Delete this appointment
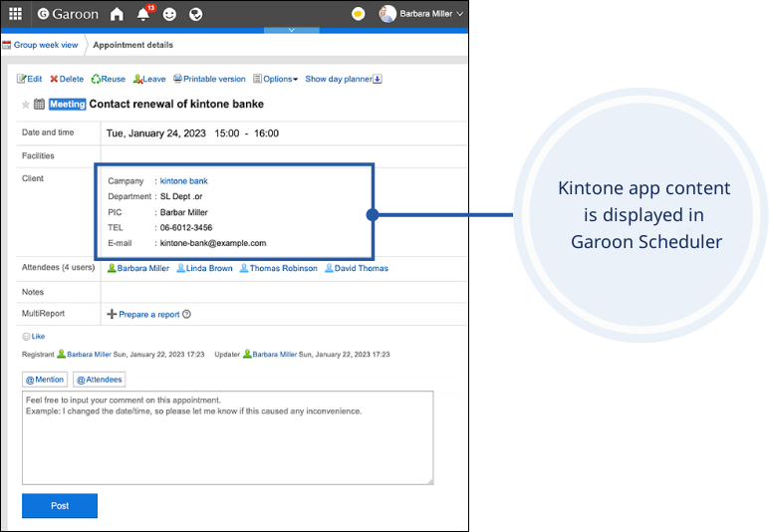The image size is (769, 532). coord(67,79)
